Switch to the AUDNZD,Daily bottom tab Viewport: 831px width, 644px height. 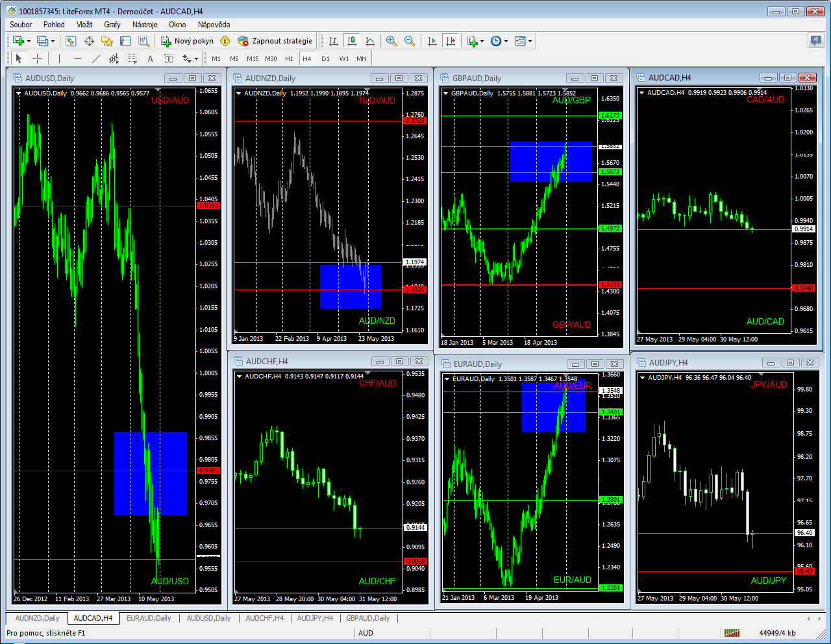coord(37,618)
